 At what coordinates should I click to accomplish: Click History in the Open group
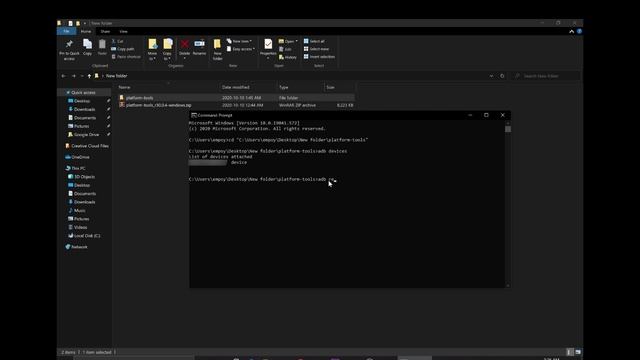click(288, 57)
